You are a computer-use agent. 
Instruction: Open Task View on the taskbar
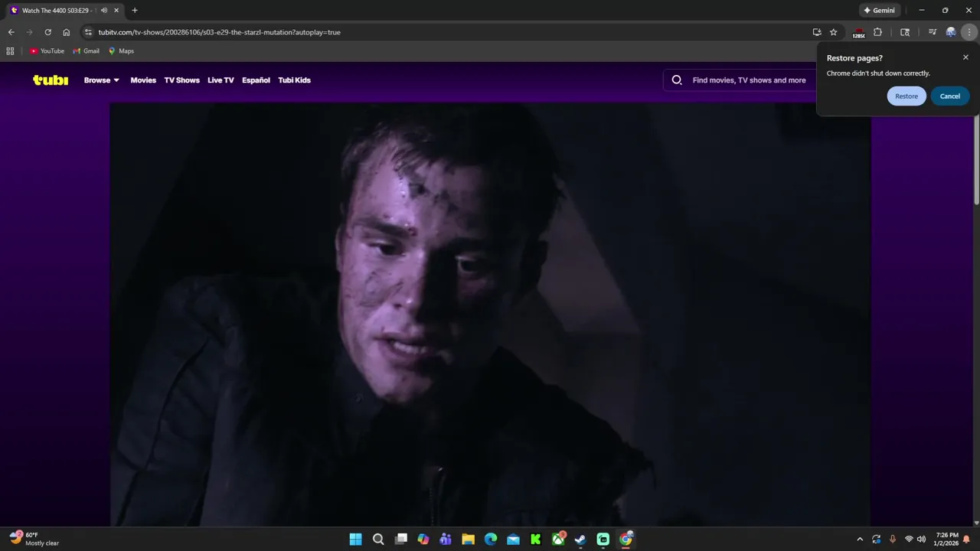click(400, 539)
